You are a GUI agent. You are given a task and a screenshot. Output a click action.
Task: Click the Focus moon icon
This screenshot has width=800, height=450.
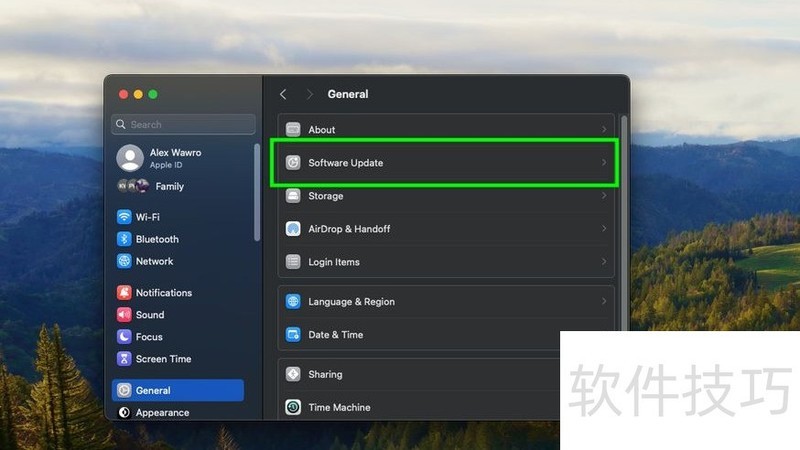(124, 337)
